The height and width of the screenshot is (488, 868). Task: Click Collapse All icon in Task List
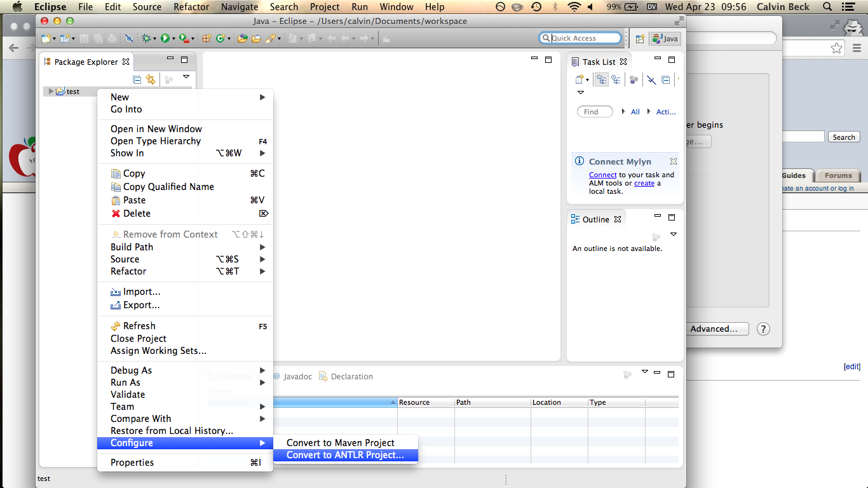pos(666,79)
